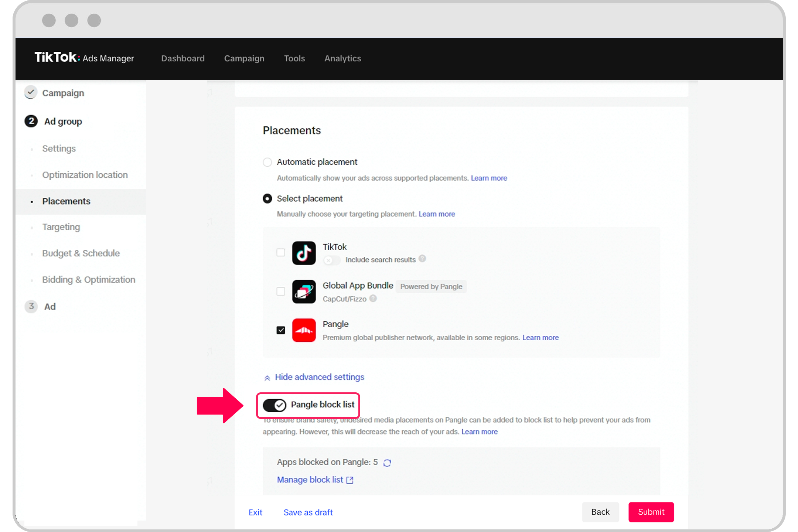This screenshot has width=798, height=532.
Task: Open the Analytics menu item
Action: (342, 58)
